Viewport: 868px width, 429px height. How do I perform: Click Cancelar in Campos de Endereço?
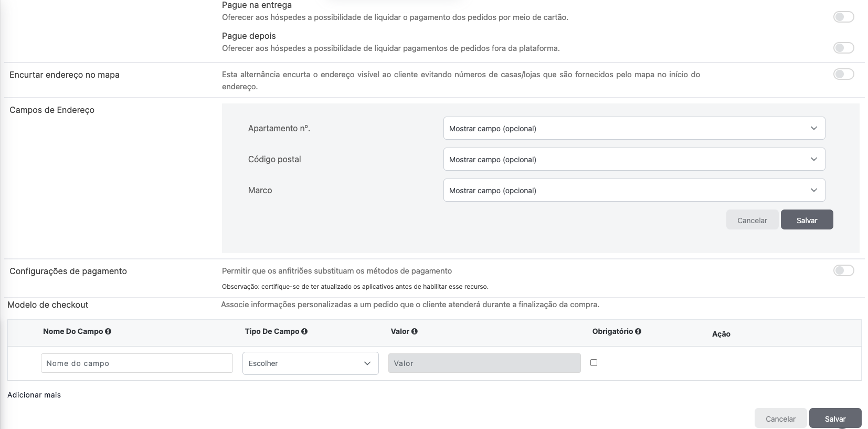point(752,221)
